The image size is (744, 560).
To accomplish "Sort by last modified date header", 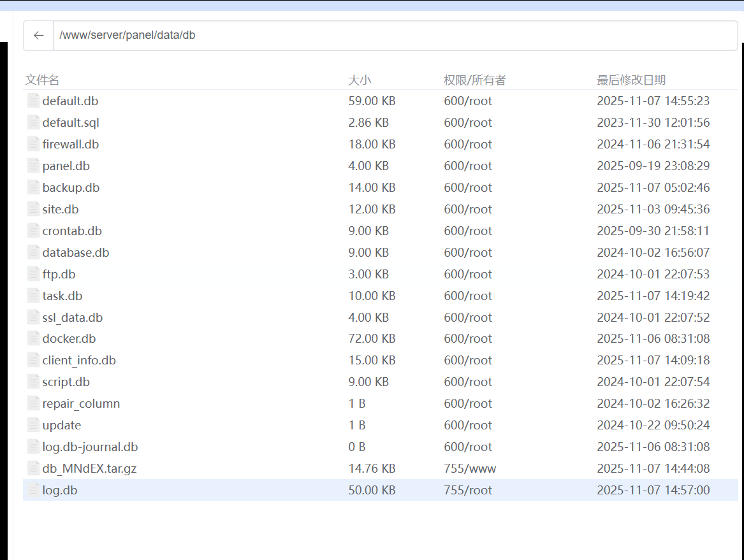I will click(631, 80).
